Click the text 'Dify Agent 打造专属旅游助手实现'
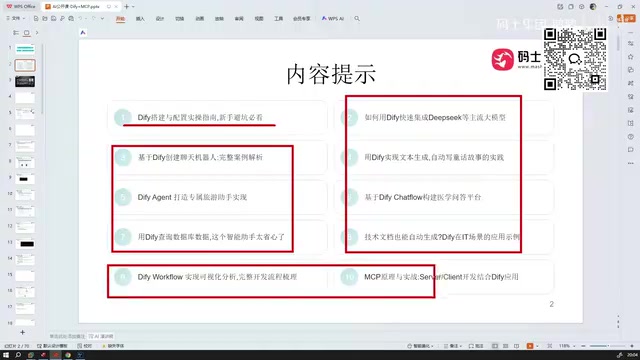The image size is (640, 360). tap(192, 197)
